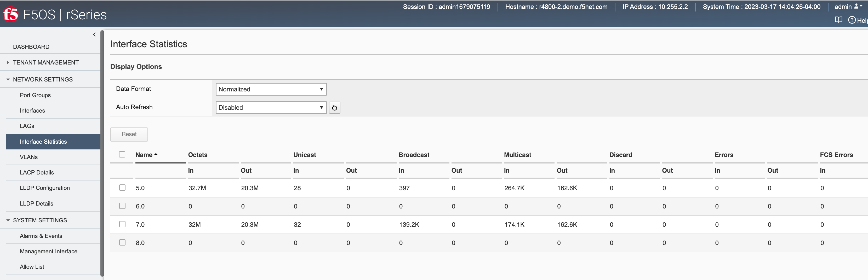Expand the Tenant Management section
This screenshot has width=868, height=280.
pyautogui.click(x=45, y=63)
